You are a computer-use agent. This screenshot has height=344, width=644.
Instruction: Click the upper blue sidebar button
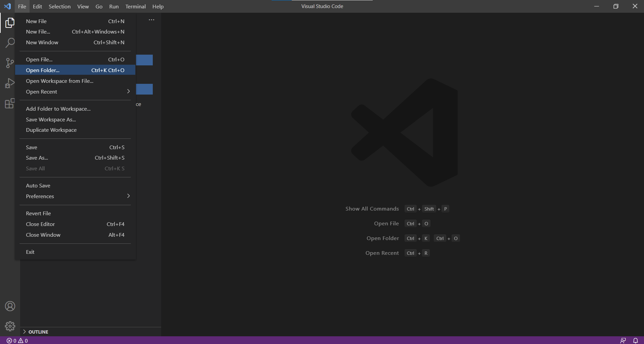point(144,60)
